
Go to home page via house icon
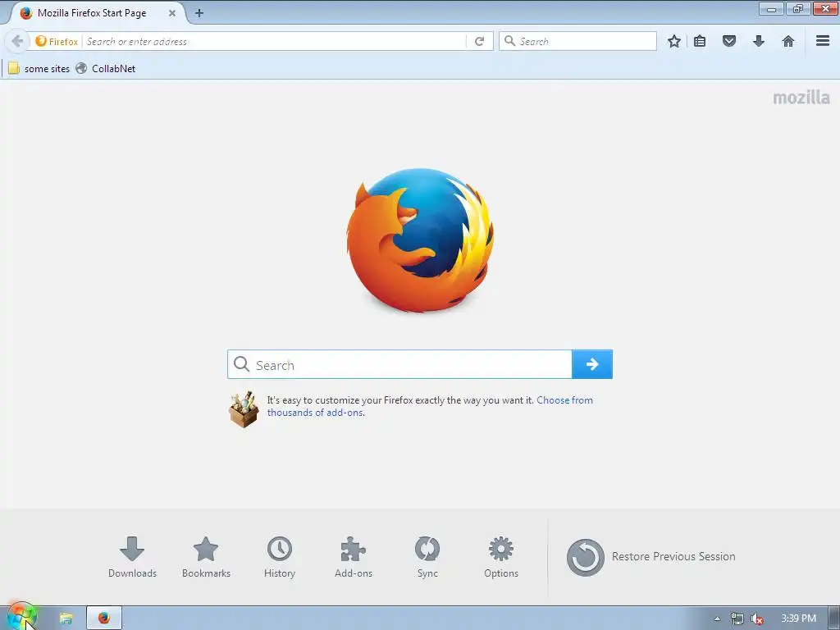788,41
